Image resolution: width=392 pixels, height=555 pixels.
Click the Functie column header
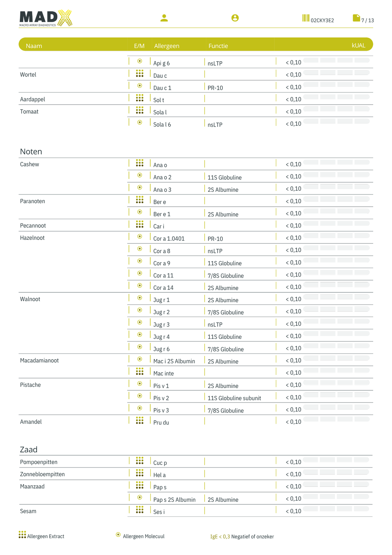tap(218, 46)
